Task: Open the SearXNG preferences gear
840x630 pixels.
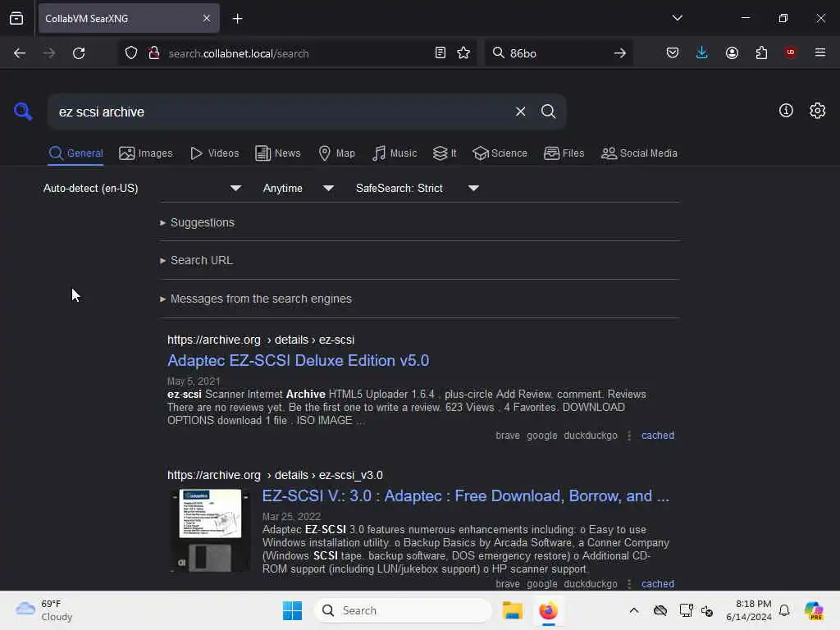Action: coord(817,111)
